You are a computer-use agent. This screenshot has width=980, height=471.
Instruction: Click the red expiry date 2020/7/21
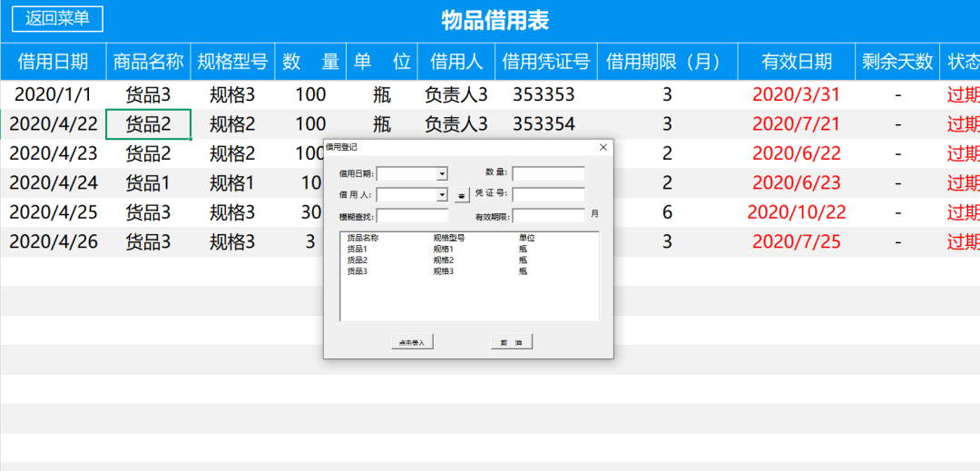point(797,124)
